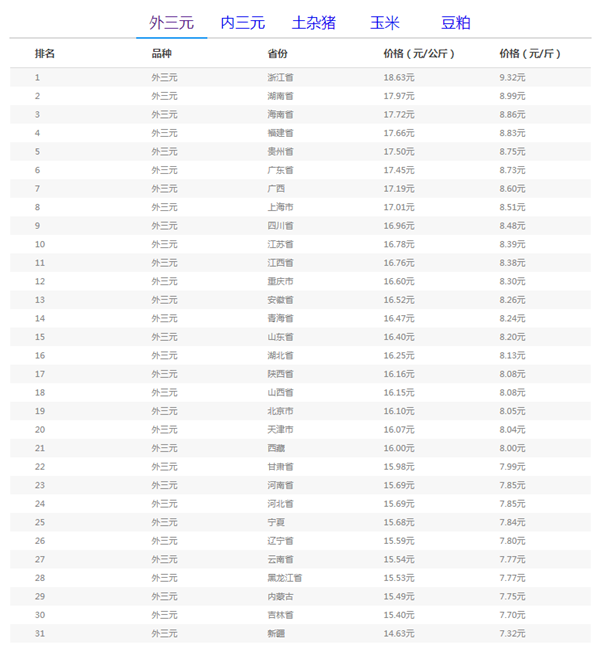The width and height of the screenshot is (600, 658).
Task: Select the 西藏 province cell
Action: 276,448
